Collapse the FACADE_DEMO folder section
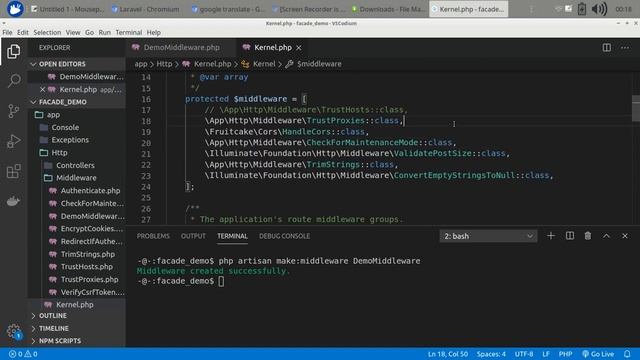640x360 pixels. [x=77, y=102]
